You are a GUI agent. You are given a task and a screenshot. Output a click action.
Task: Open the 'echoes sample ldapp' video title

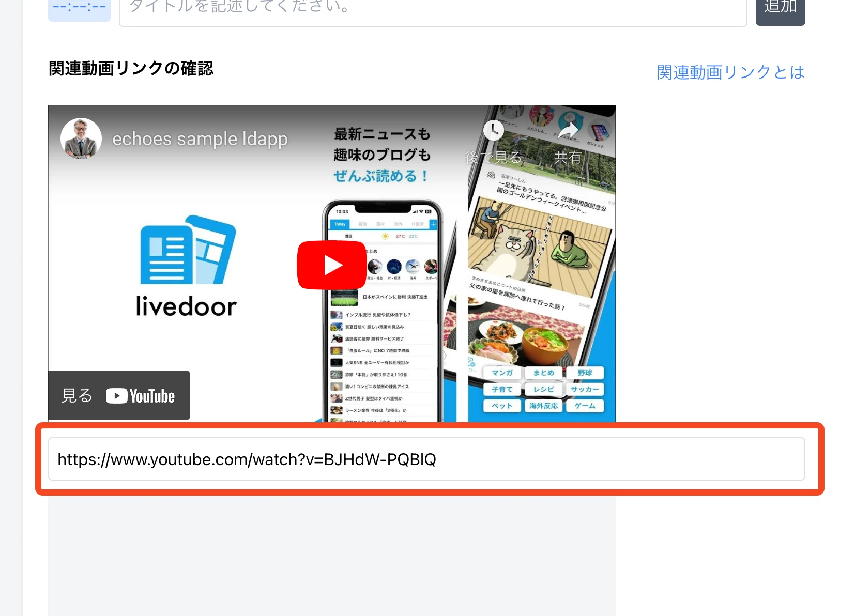pos(200,139)
